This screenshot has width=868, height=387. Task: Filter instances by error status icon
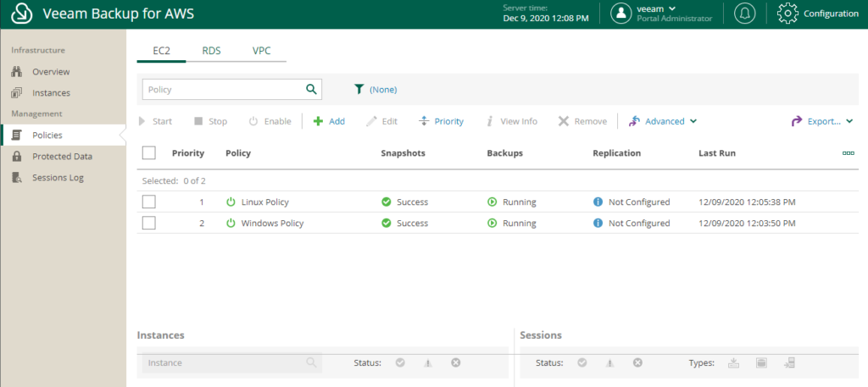pyautogui.click(x=455, y=362)
